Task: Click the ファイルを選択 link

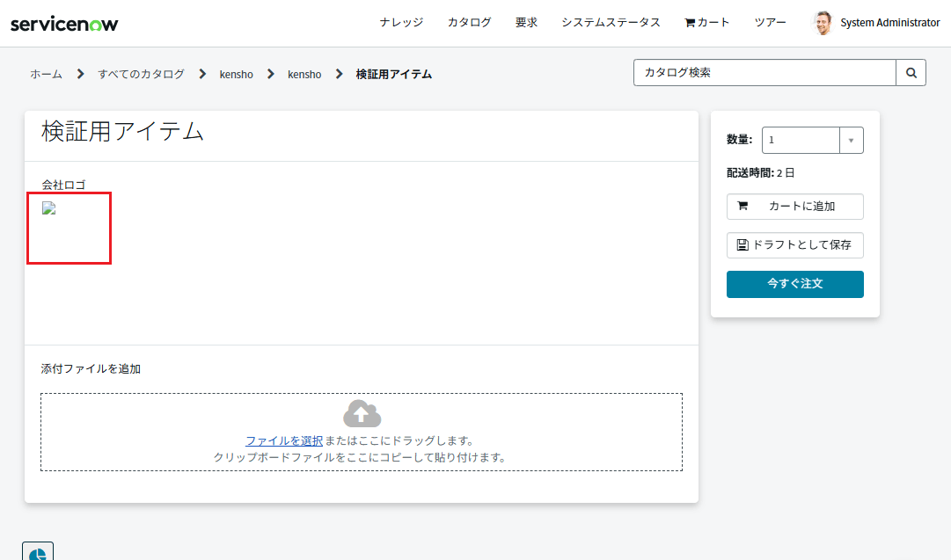Action: coord(283,440)
